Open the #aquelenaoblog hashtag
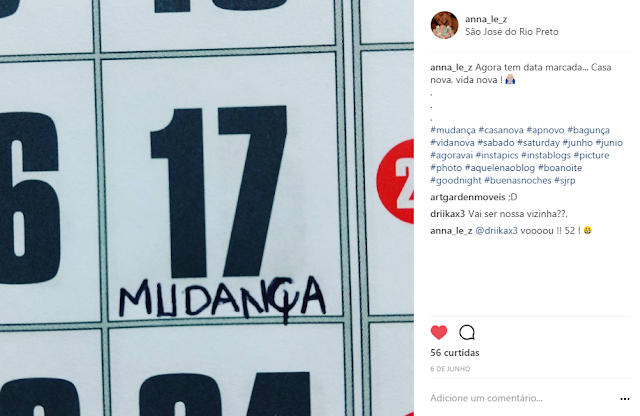Image resolution: width=640 pixels, height=416 pixels. coord(500,168)
